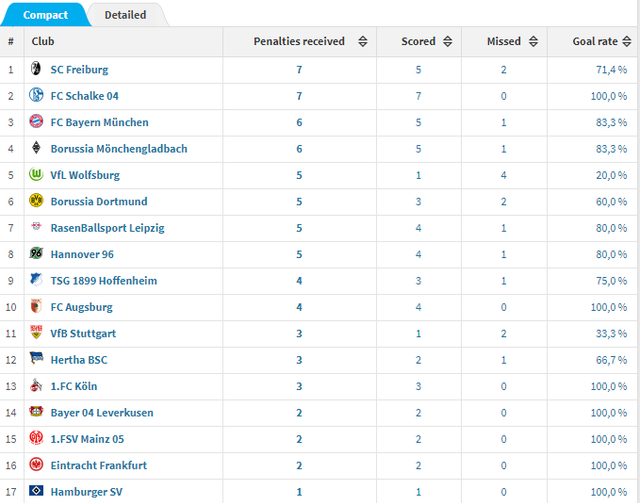Image resolution: width=640 pixels, height=503 pixels.
Task: Open 1.FSV Mainz 05 link
Action: pos(87,439)
